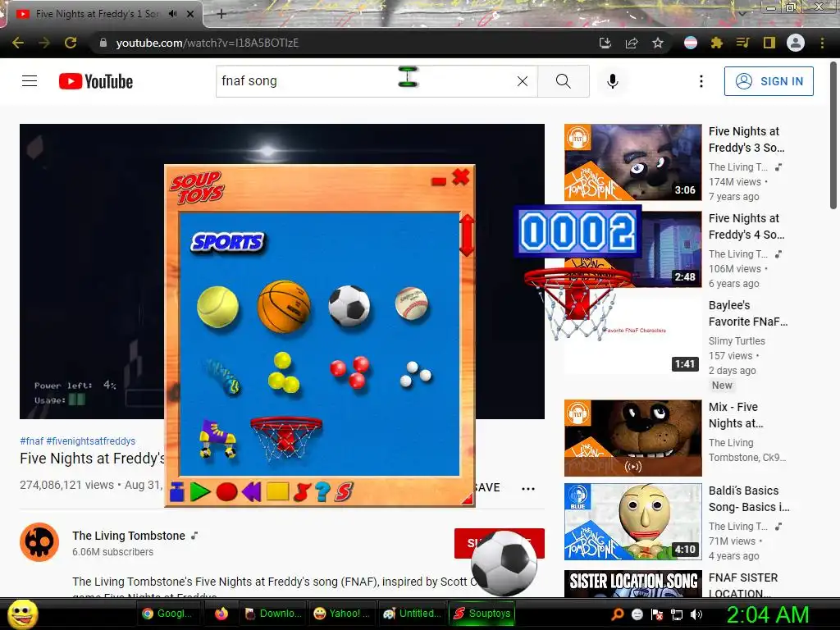The height and width of the screenshot is (630, 840).
Task: Click the green play arrow in Soup Toys
Action: (x=200, y=491)
